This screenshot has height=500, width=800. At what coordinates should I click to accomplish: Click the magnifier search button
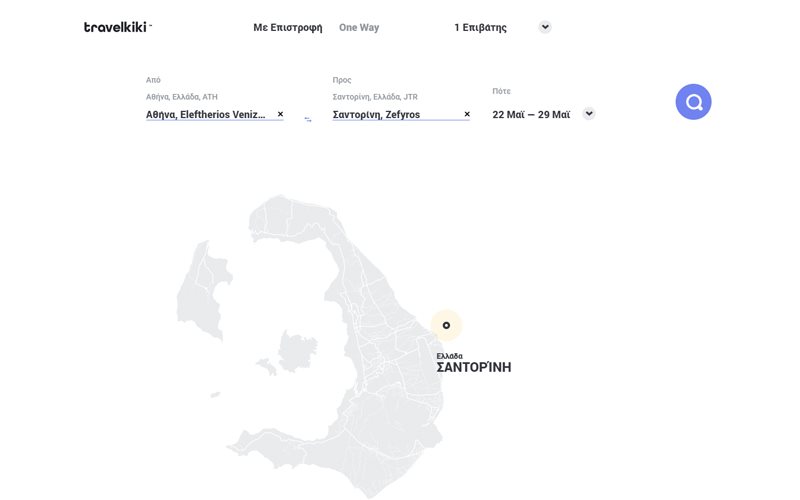click(693, 102)
